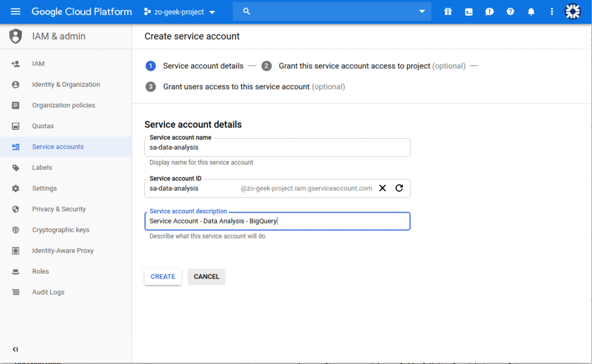This screenshot has width=592, height=364.
Task: Click the IAM & admin heading text
Action: pos(58,36)
